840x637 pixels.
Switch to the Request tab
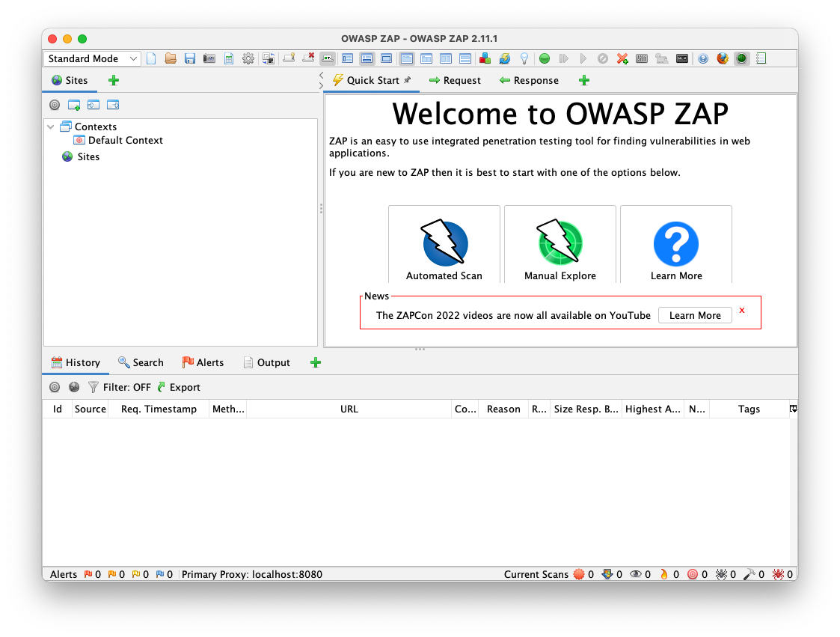[x=455, y=80]
